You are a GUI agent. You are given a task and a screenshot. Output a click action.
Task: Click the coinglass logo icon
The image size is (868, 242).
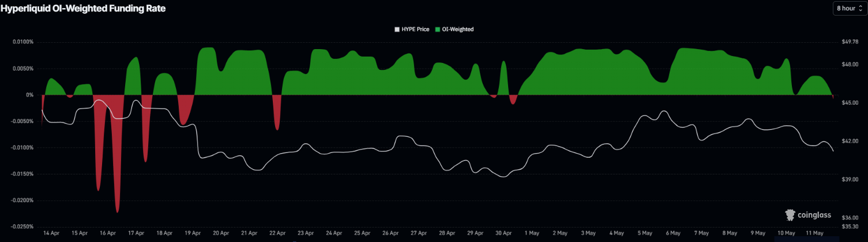[x=791, y=215]
